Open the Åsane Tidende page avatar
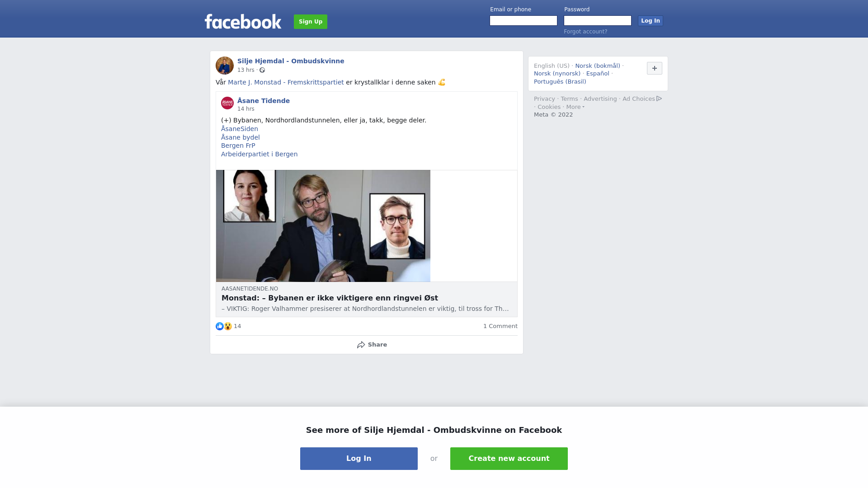This screenshot has width=868, height=488. pos(227,103)
